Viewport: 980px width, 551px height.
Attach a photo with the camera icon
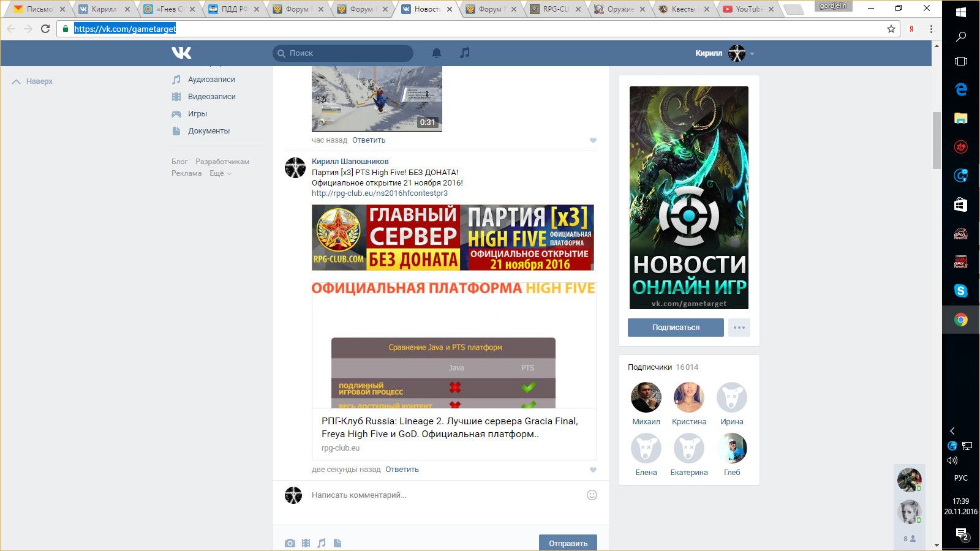coord(290,543)
